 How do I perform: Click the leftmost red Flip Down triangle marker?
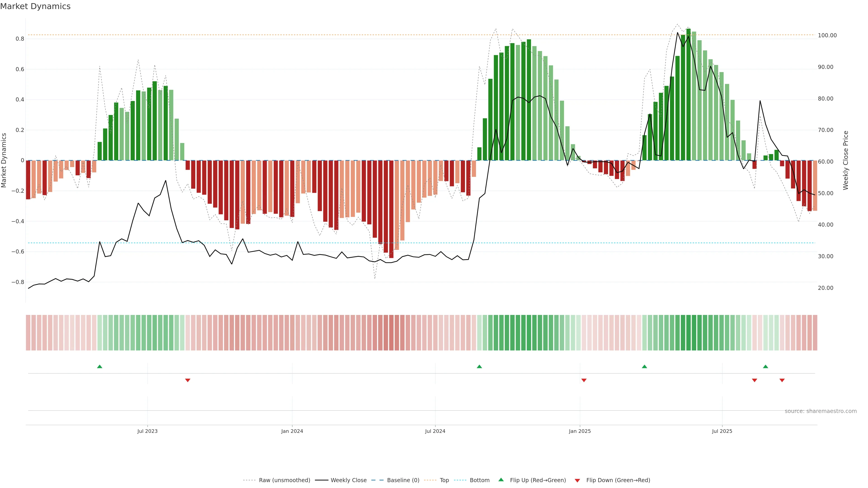tap(188, 380)
